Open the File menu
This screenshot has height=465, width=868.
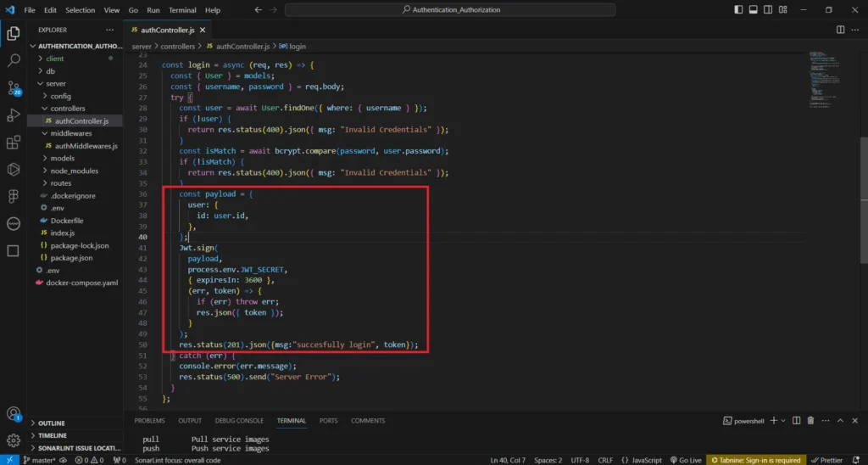30,10
